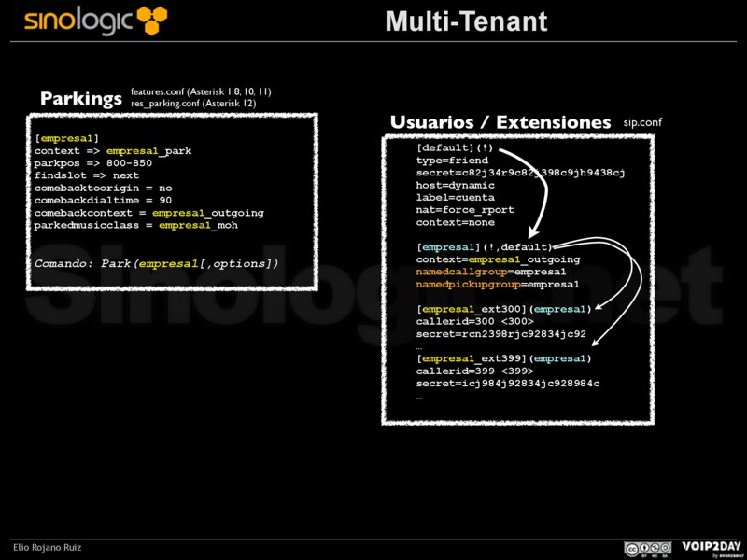Click the Sinologic honeycomb logo icon

151,20
